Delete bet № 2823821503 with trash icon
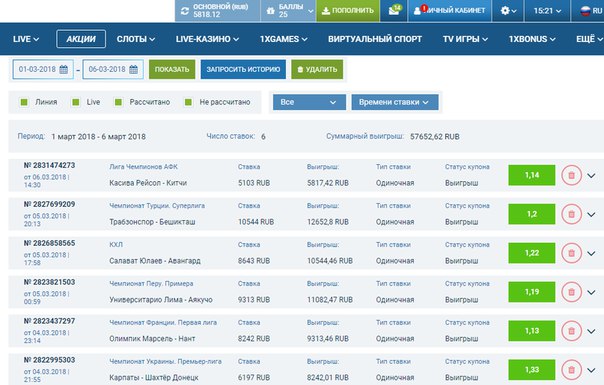Image resolution: width=604 pixels, height=385 pixels. click(571, 292)
